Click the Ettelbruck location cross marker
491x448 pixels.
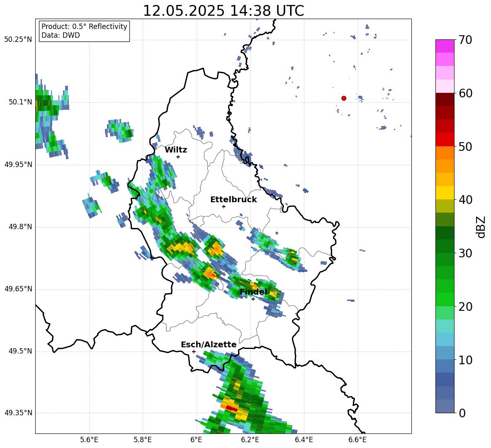[224, 206]
